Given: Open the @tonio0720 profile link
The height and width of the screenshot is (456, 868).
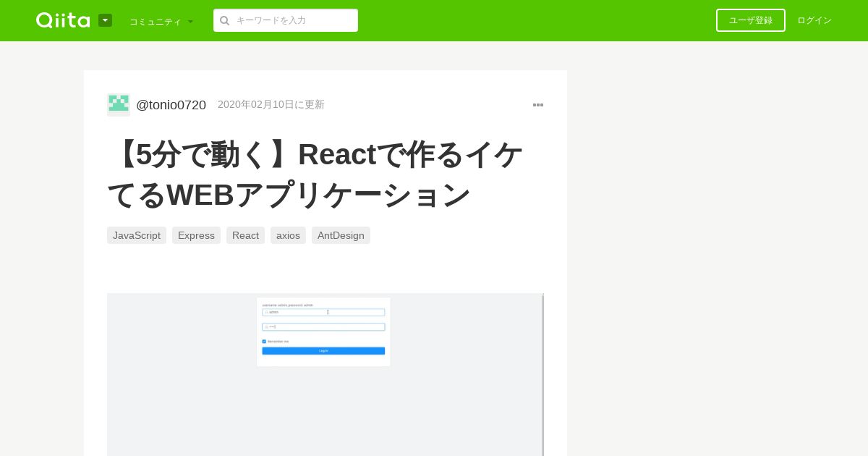Looking at the screenshot, I should tap(171, 105).
